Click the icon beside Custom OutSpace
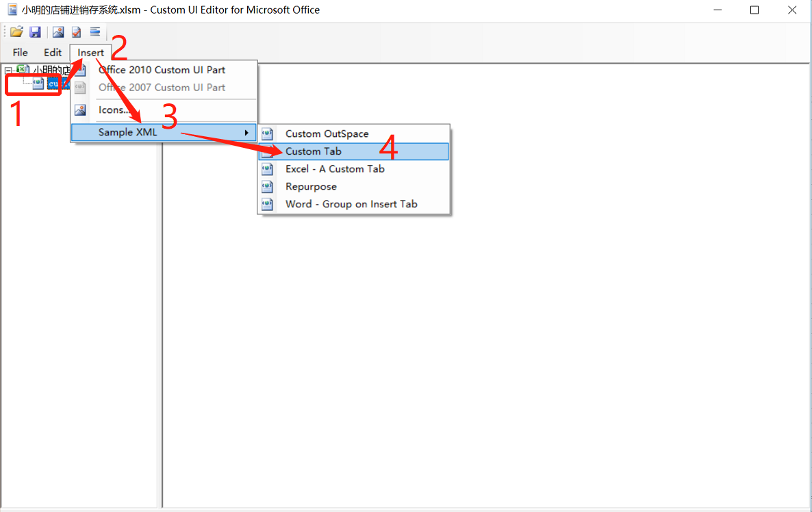Image resolution: width=812 pixels, height=512 pixels. click(267, 134)
